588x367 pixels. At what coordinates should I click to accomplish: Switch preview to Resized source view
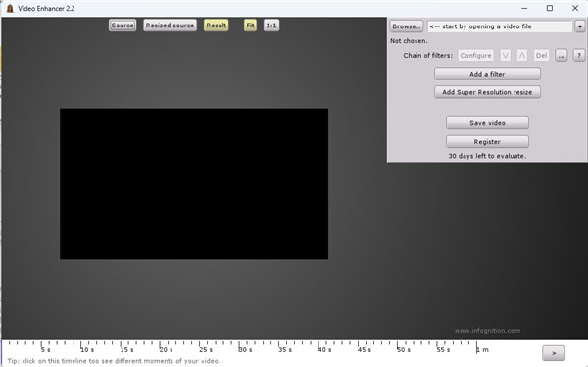170,26
